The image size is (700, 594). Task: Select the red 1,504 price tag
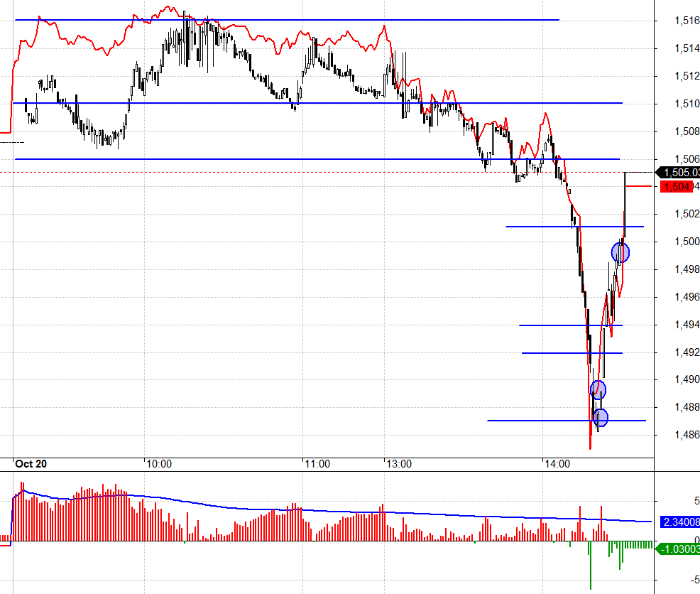click(x=676, y=186)
